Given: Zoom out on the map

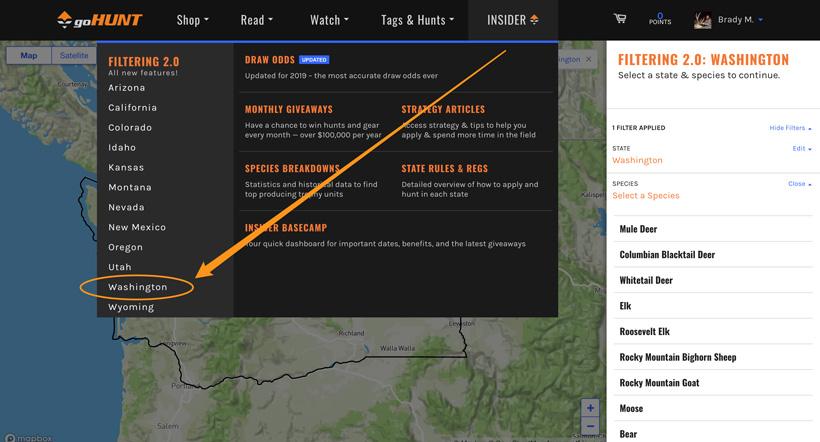Looking at the screenshot, I should (x=590, y=426).
